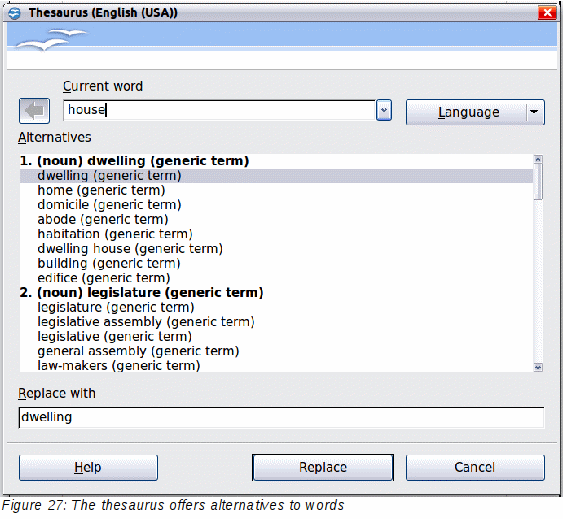This screenshot has height=519, width=563.
Task: Select the heading '2. (noun) legislature'
Action: coord(141,293)
